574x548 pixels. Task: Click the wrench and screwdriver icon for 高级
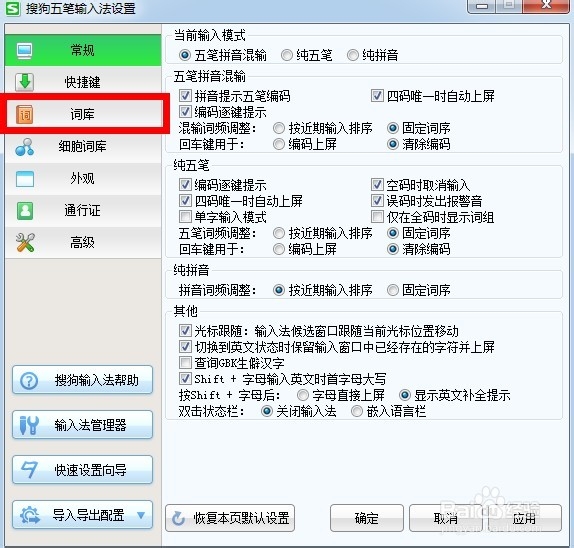[x=25, y=242]
